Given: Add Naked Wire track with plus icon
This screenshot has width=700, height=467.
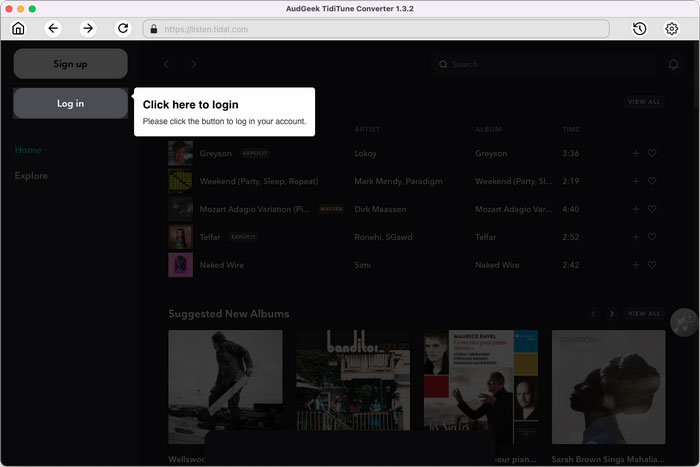Looking at the screenshot, I should coord(636,265).
